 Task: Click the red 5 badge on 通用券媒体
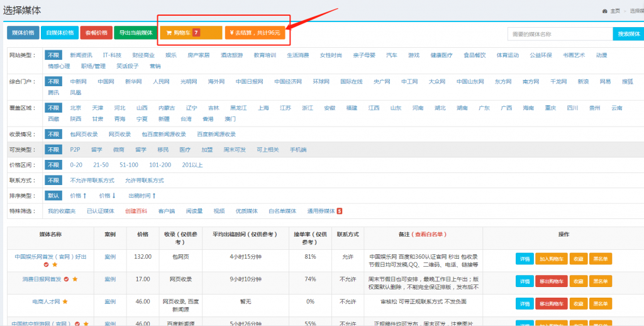pos(340,211)
